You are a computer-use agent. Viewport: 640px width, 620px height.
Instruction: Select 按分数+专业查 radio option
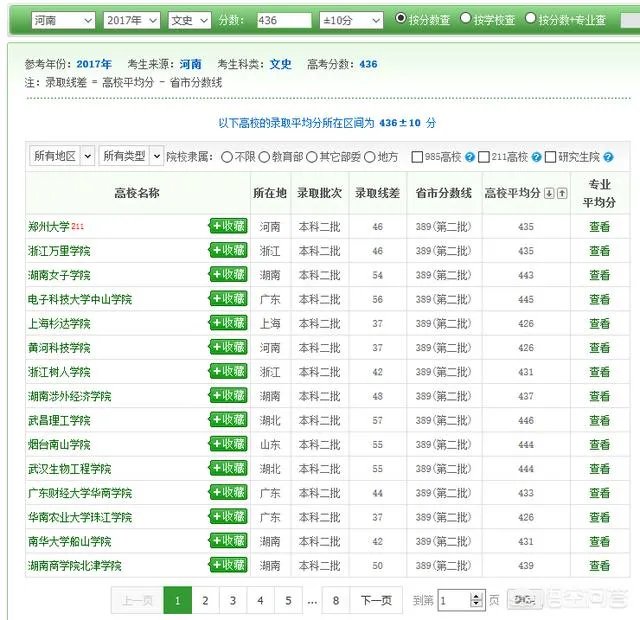[530, 18]
